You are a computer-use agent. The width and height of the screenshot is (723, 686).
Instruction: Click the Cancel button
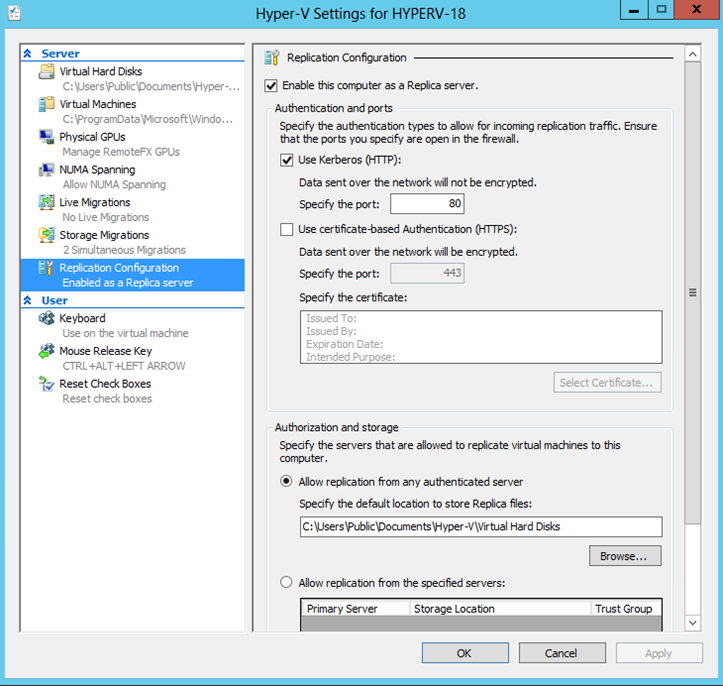point(562,653)
